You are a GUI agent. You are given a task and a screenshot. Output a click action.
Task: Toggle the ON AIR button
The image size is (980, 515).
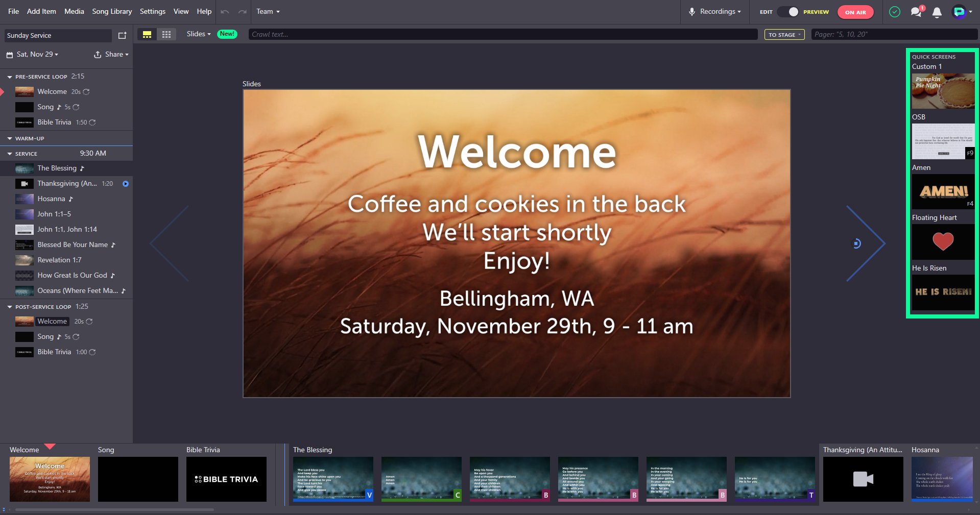855,12
